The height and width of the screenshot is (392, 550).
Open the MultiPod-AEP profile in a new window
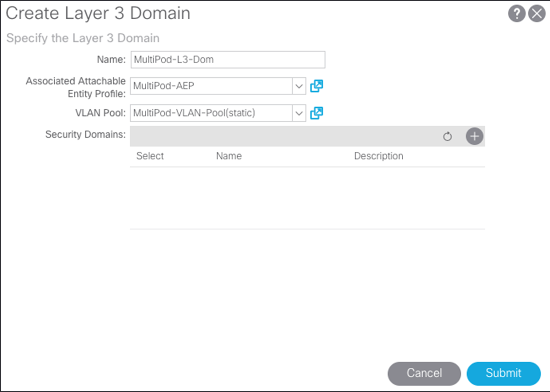(317, 86)
